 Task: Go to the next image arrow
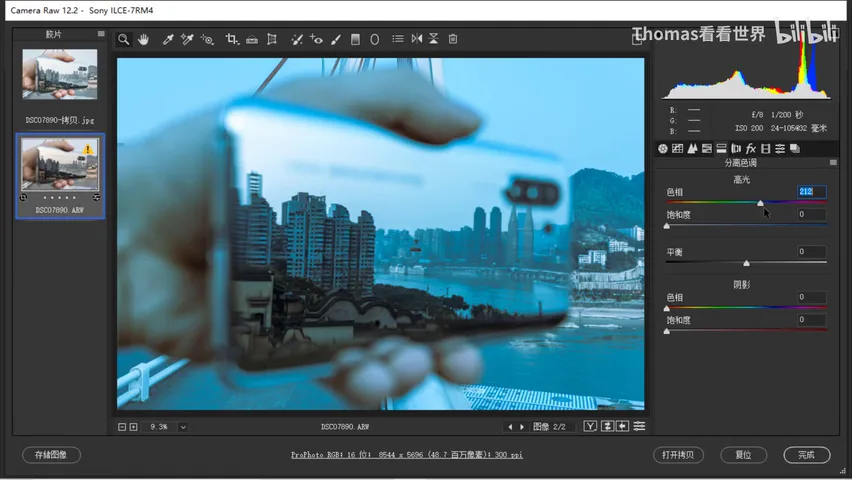[x=522, y=427]
